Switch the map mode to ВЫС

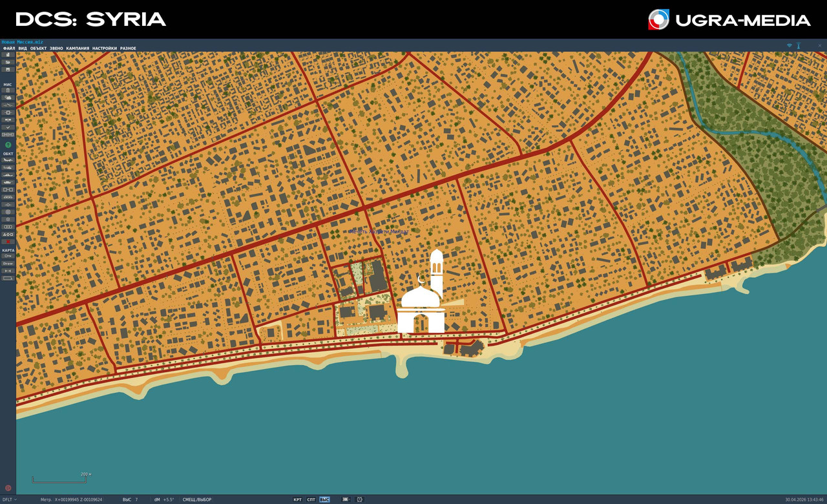point(324,499)
